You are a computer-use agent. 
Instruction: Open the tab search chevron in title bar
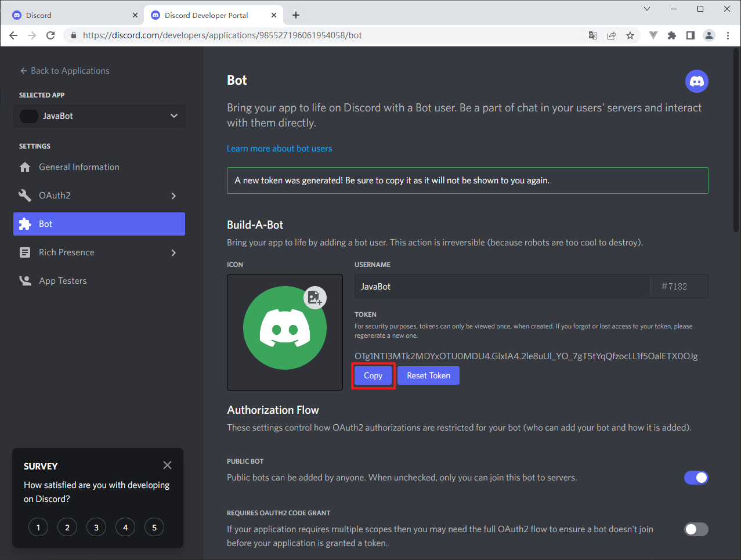(647, 9)
